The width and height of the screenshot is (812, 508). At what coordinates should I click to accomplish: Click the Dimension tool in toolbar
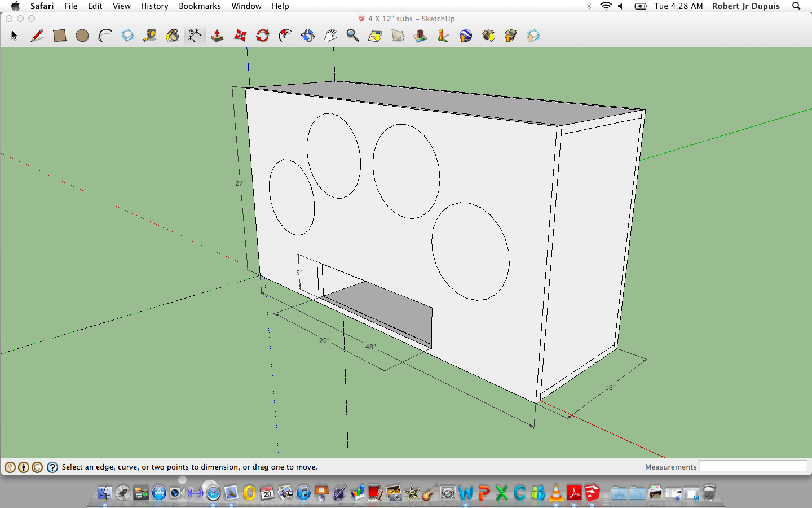[x=195, y=36]
